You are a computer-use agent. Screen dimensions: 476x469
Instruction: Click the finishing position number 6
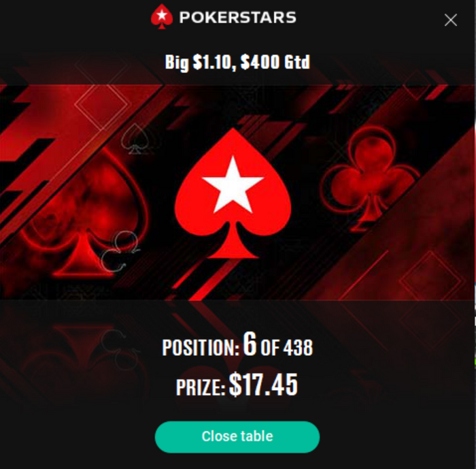pyautogui.click(x=250, y=344)
